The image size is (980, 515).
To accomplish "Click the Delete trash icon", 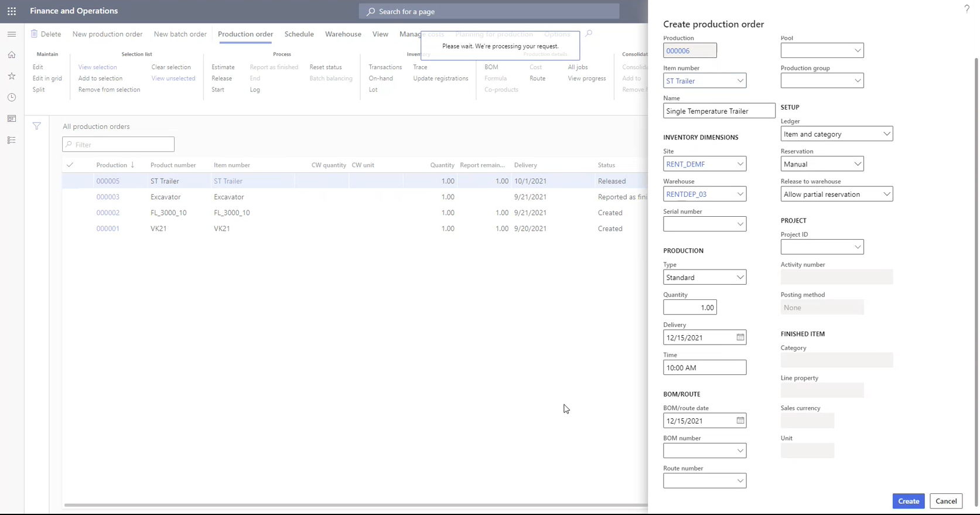I will pyautogui.click(x=35, y=34).
